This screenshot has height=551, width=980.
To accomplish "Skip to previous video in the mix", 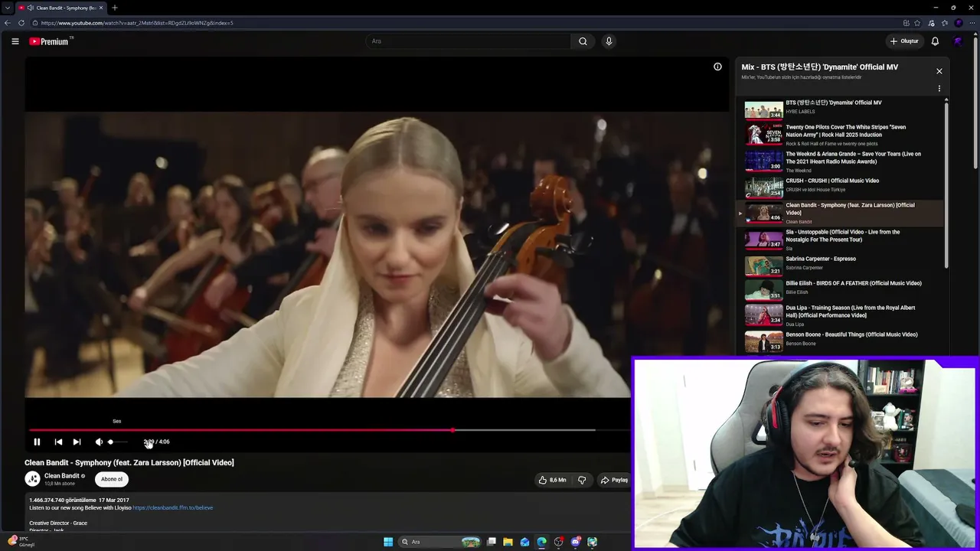I will 58,442.
